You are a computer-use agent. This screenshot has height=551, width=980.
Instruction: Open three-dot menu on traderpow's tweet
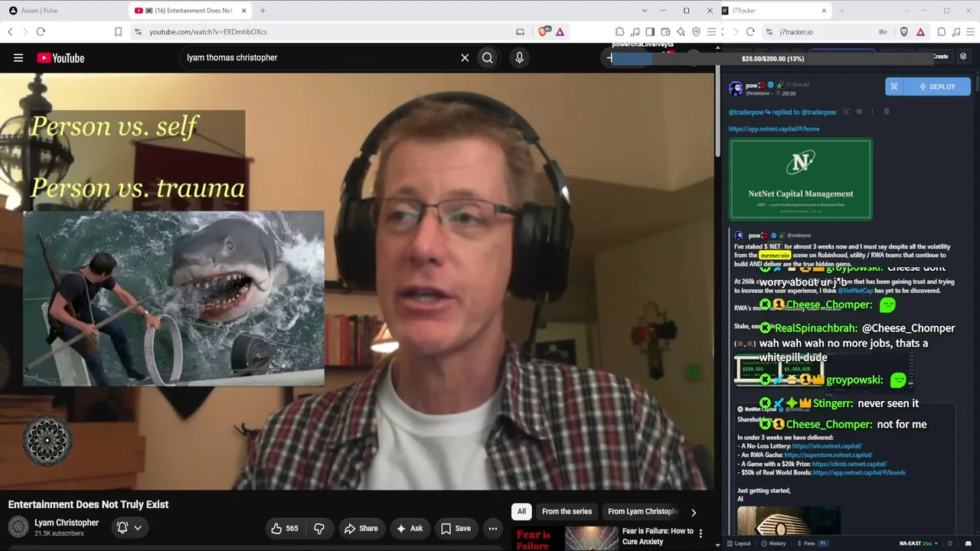coord(871,112)
